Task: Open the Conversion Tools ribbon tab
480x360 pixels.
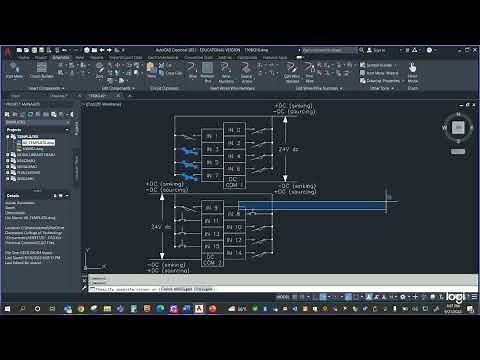Action: (198, 58)
